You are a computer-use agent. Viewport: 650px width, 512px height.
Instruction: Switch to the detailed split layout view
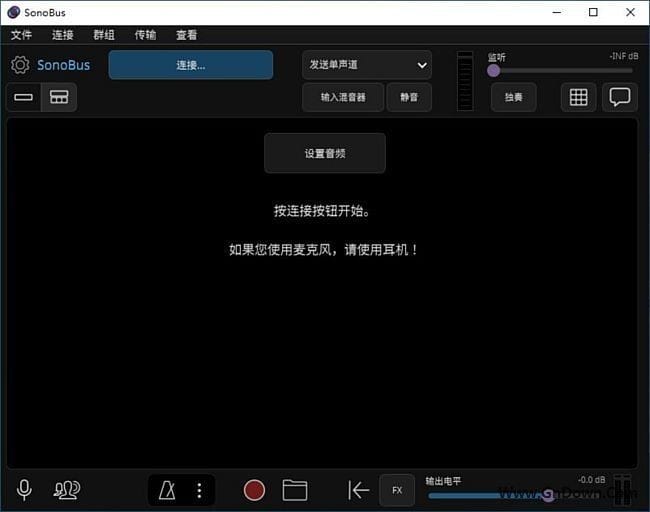coord(59,97)
